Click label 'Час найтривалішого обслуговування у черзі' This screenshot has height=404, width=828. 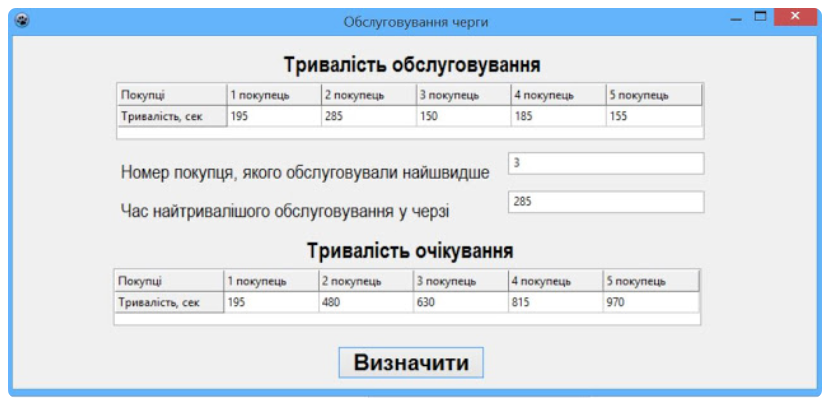tap(285, 211)
